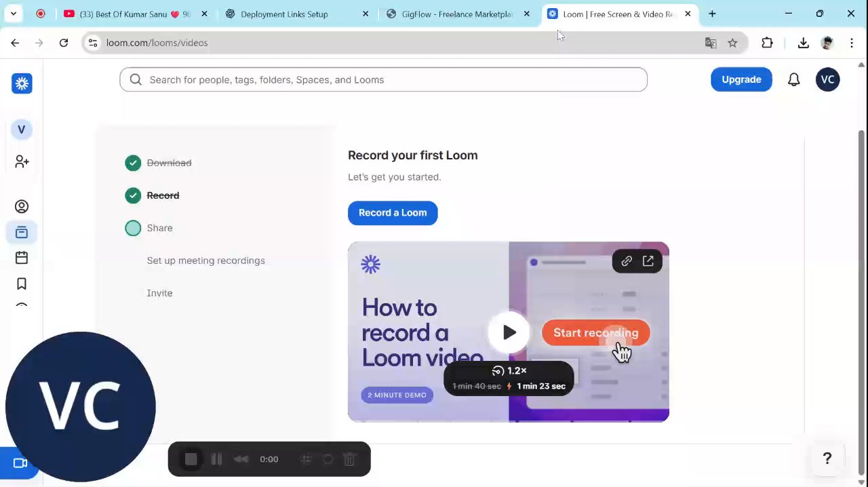Open Set up meeting recordings step
Viewport: 868px width, 487px height.
(x=205, y=260)
